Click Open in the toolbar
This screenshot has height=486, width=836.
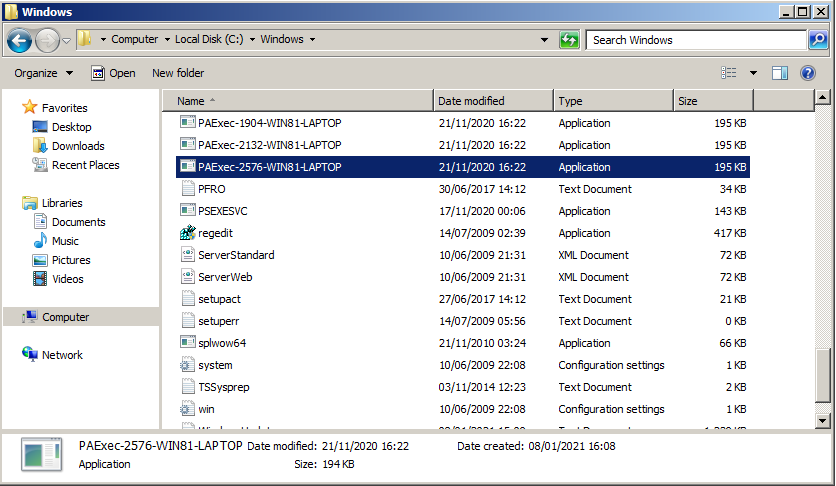[x=113, y=73]
